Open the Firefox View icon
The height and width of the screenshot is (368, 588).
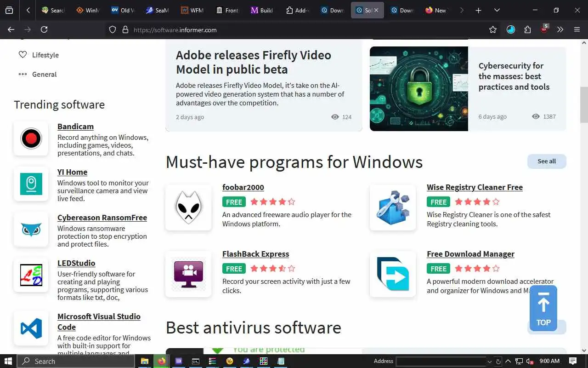[x=9, y=10]
